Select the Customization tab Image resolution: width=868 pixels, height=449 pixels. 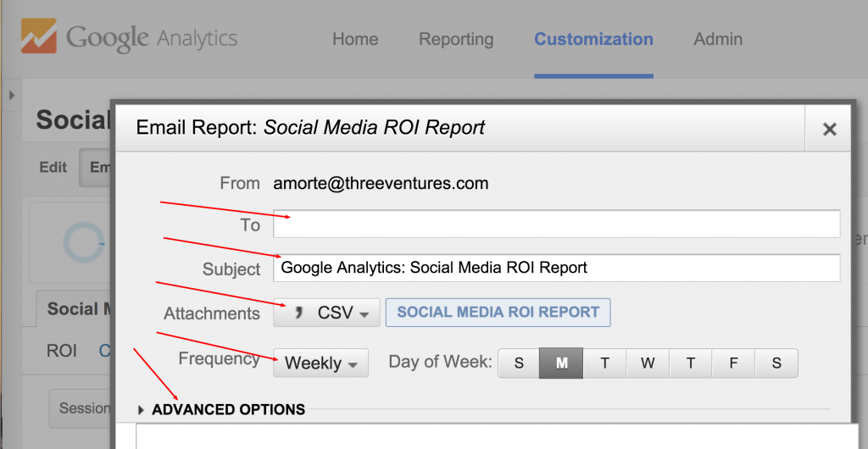593,39
